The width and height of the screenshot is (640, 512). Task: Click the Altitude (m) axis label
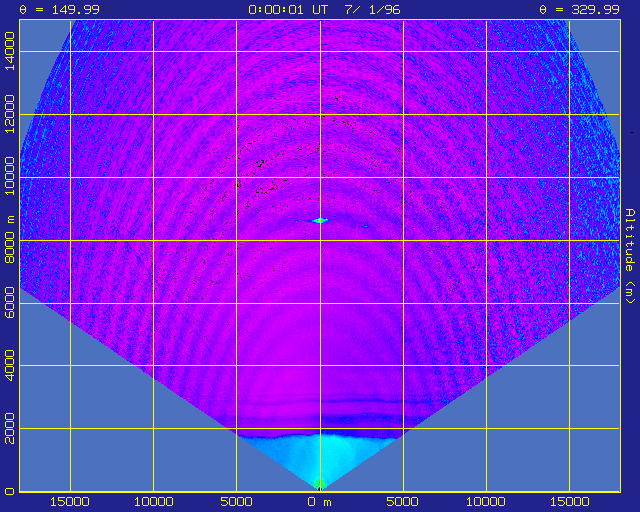(x=630, y=256)
